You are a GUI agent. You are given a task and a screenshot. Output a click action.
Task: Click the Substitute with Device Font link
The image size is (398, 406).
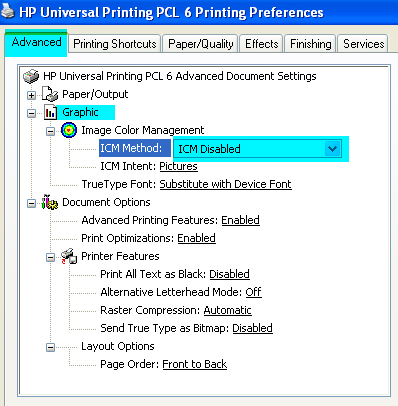(x=225, y=184)
